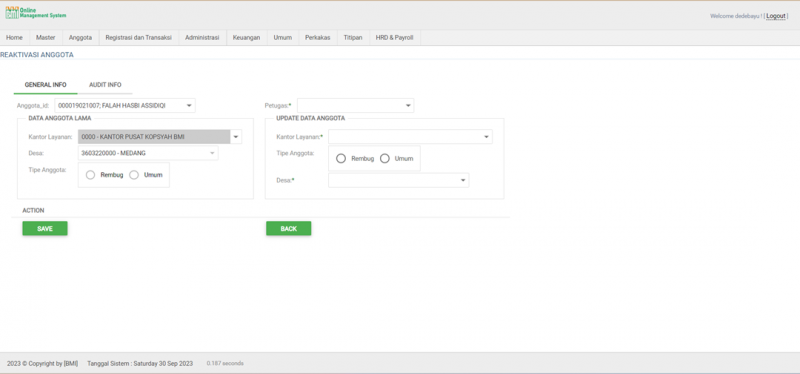Select Rembug radio in Data Anggota Lama
This screenshot has height=374, width=800.
tap(90, 175)
